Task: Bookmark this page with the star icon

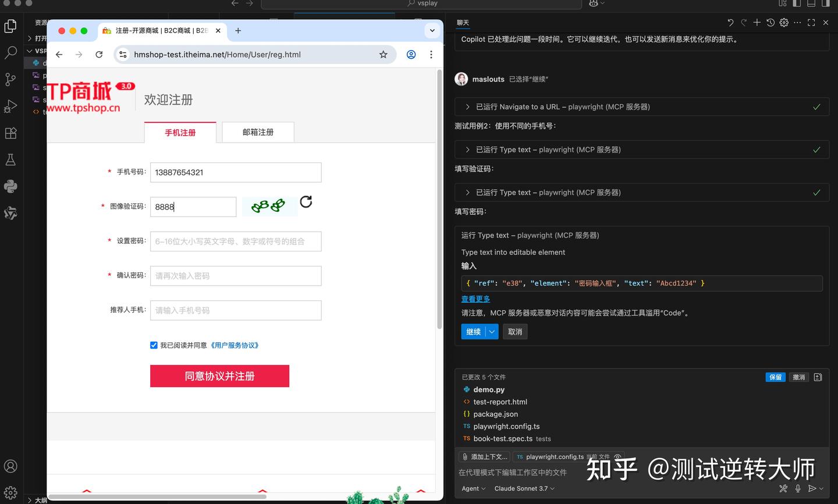Action: (x=383, y=55)
